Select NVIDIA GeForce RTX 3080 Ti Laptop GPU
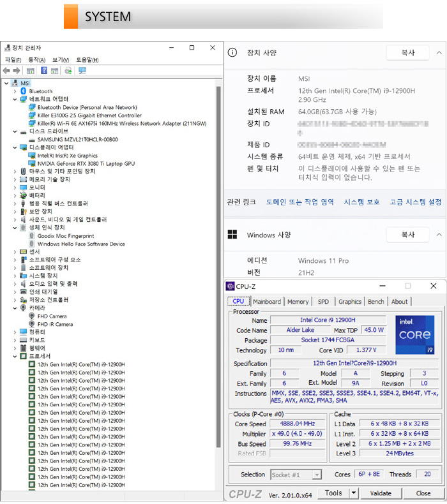Image resolution: width=447 pixels, height=504 pixels. [86, 163]
